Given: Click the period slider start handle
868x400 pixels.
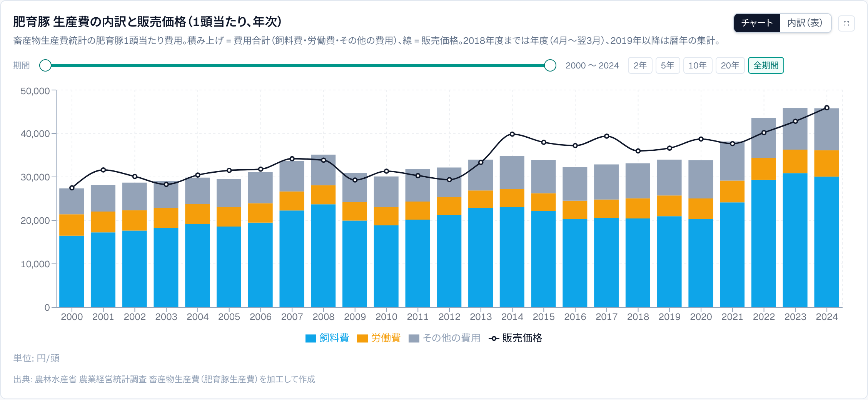Looking at the screenshot, I should (45, 65).
